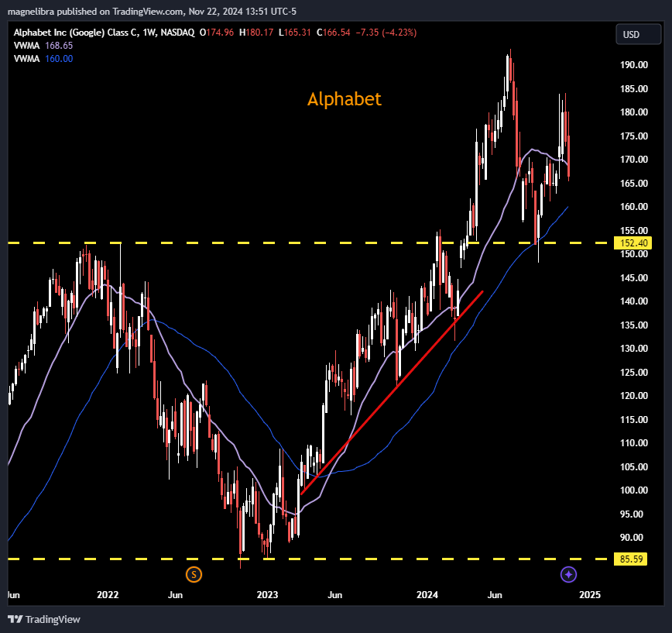Click the yellow 152.40 price label
The image size is (672, 633).
point(633,243)
